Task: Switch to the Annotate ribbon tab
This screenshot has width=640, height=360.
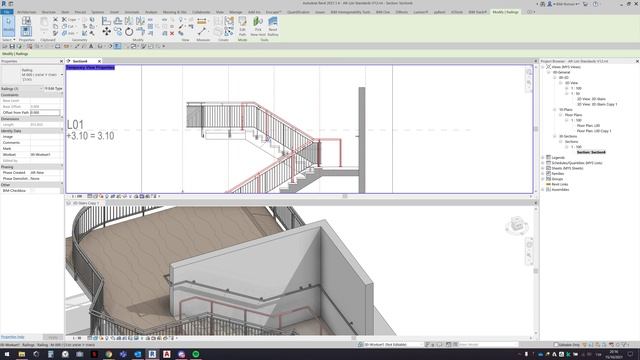Action: (131, 12)
